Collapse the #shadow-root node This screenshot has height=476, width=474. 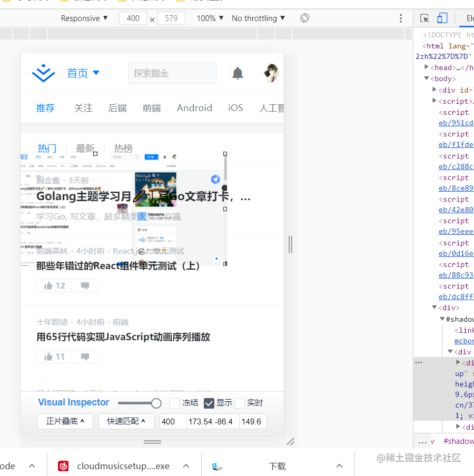tap(442, 319)
